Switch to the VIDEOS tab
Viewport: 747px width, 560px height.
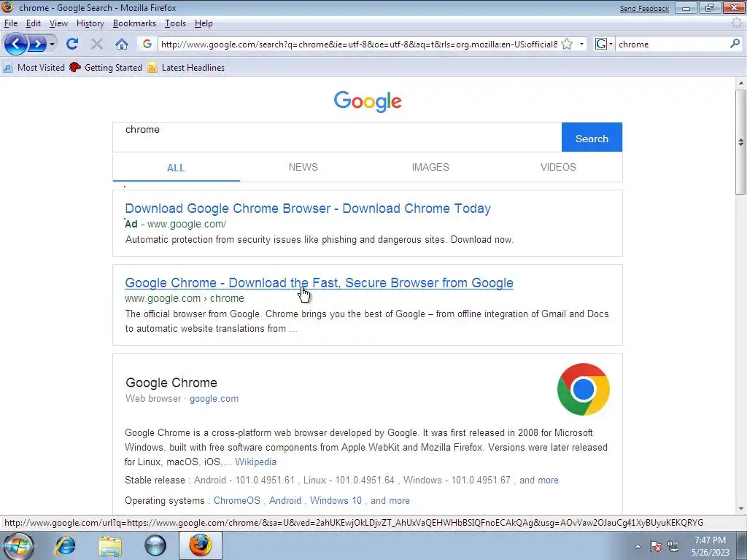pos(558,167)
